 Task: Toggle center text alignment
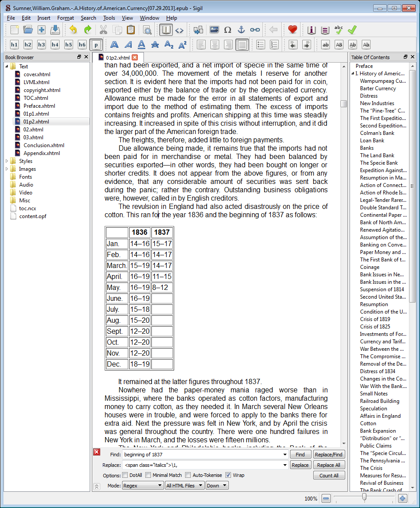click(214, 45)
